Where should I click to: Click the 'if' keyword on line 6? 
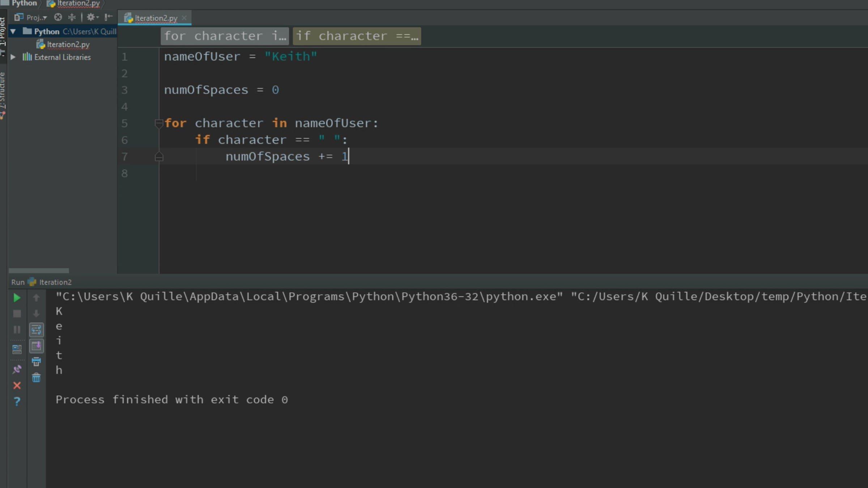tap(203, 140)
